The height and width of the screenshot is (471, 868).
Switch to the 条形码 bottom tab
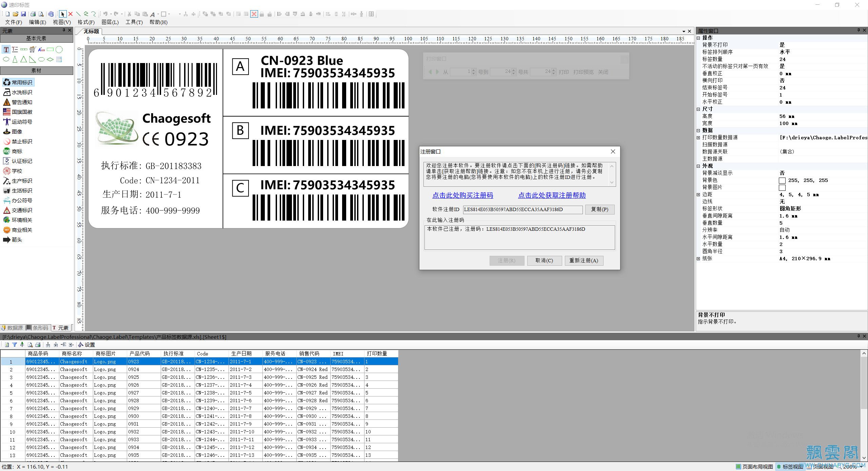point(37,328)
